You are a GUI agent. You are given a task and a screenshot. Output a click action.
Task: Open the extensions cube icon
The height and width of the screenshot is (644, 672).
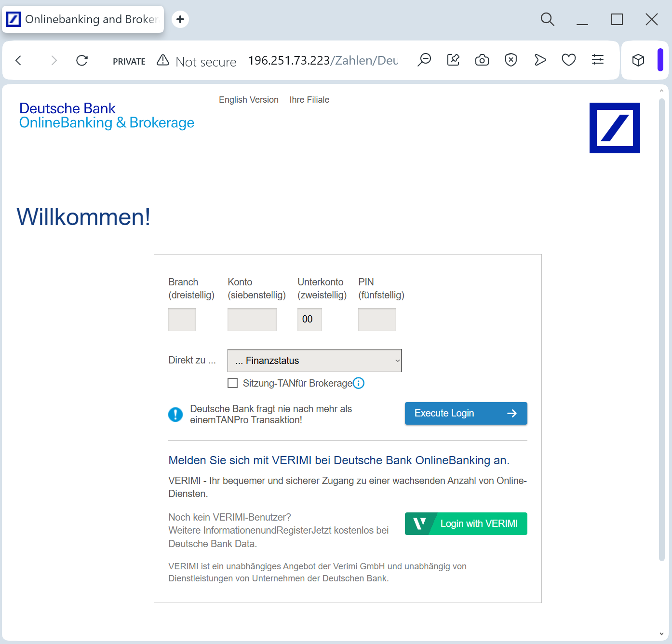click(638, 60)
